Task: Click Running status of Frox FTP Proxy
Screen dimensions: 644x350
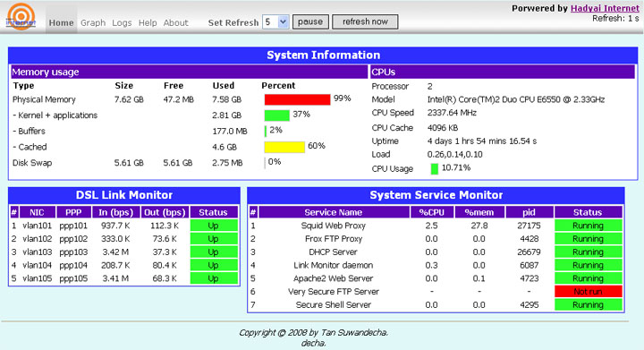Action: (589, 239)
